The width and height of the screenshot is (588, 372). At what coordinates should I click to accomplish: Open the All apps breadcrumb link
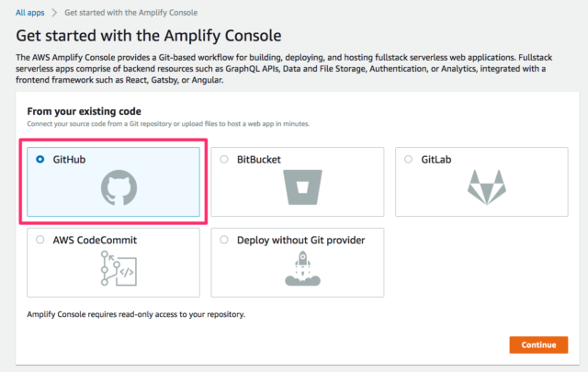[x=30, y=13]
